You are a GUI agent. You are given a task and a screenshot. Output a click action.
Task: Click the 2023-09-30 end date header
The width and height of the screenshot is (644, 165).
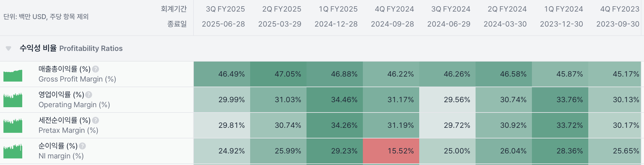click(x=617, y=24)
